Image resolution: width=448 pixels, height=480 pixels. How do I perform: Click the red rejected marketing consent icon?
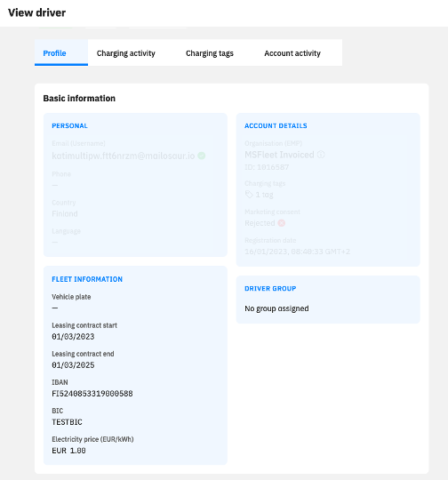click(282, 223)
